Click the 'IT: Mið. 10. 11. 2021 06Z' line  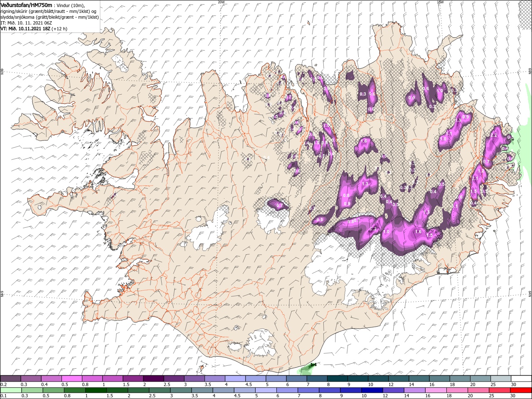25,23
